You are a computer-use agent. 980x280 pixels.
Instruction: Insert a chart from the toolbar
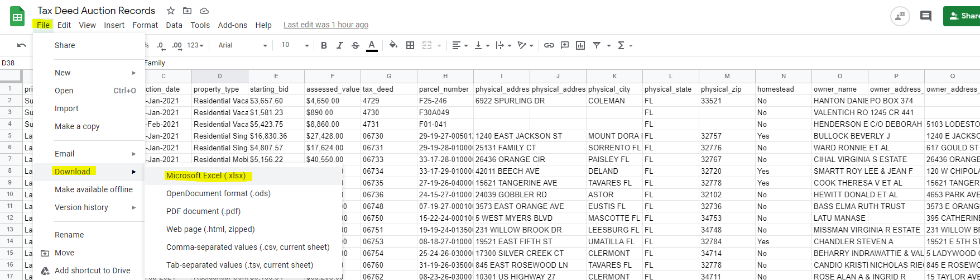point(580,45)
